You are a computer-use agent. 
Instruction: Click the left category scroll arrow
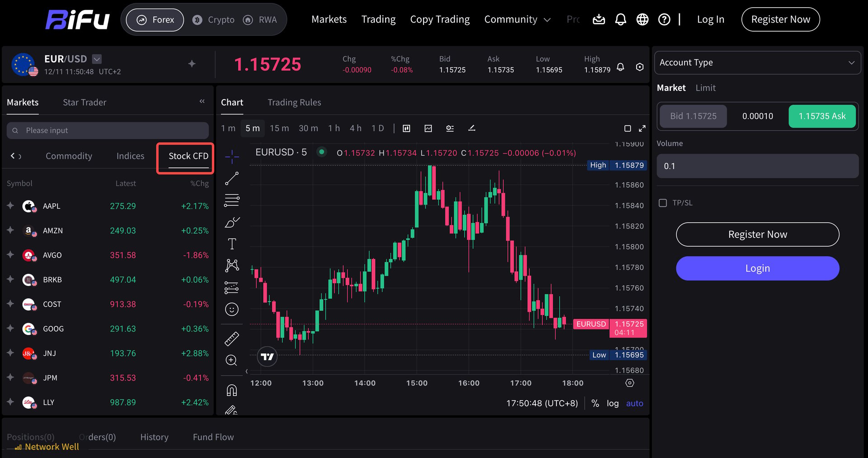(x=12, y=156)
